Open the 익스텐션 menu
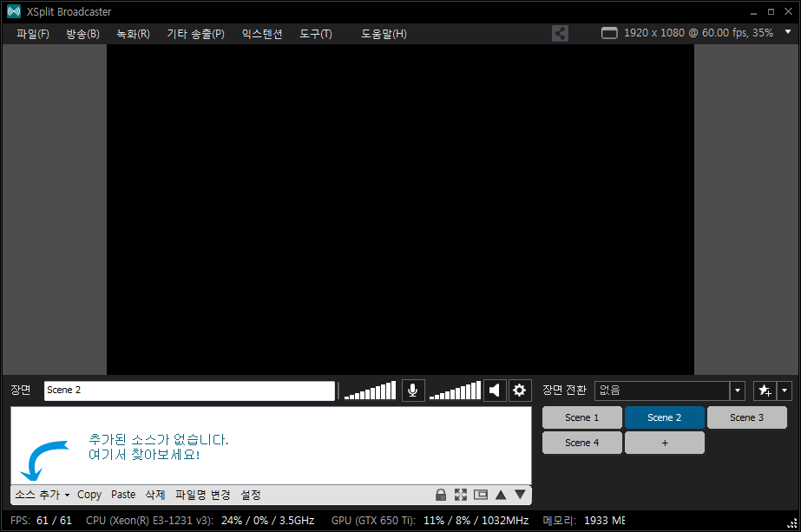 tap(262, 34)
